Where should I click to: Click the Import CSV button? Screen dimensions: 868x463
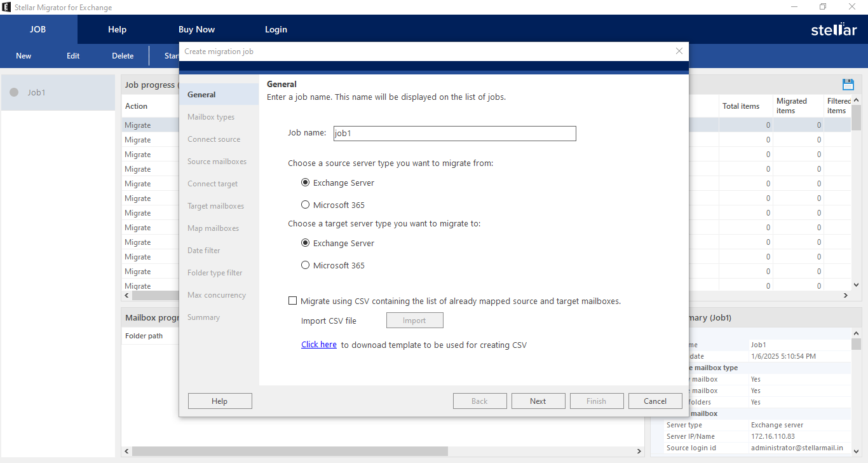tap(414, 321)
